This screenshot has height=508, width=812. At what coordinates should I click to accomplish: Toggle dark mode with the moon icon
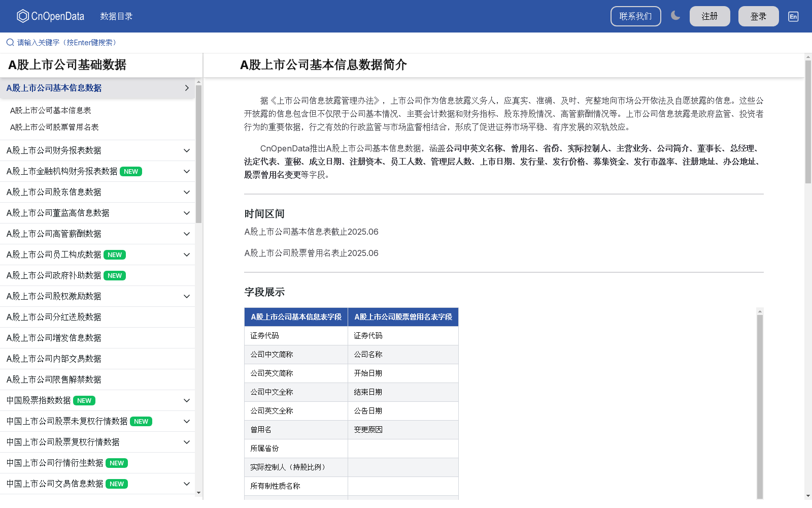click(x=675, y=16)
